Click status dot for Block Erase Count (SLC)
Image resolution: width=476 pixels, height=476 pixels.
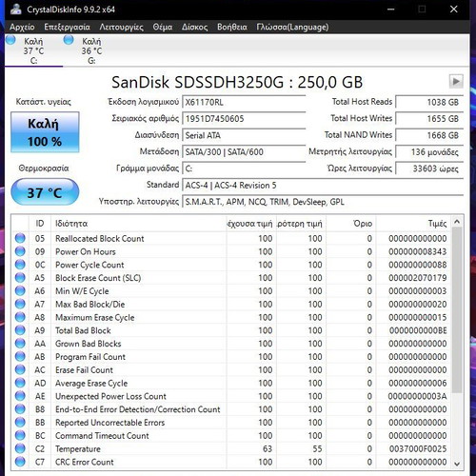click(20, 278)
